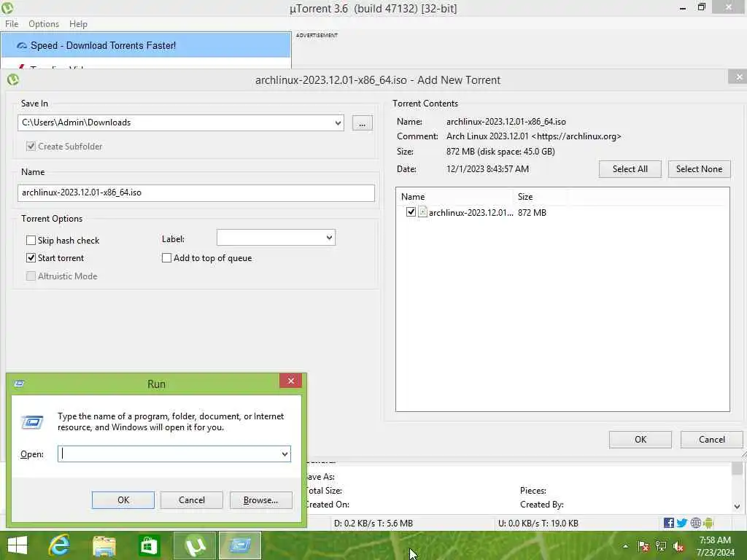The image size is (747, 560).
Task: Click the Run program icon beside description
Action: click(32, 421)
